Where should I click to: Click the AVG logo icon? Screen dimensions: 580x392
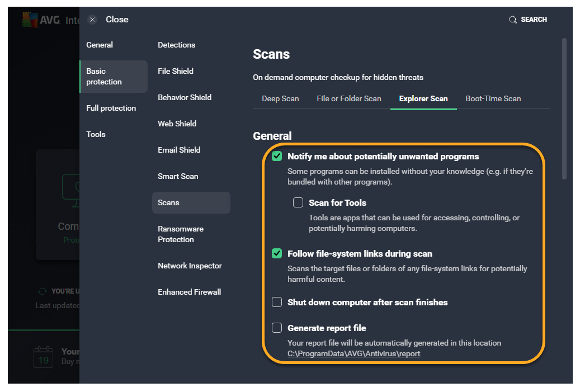point(30,20)
